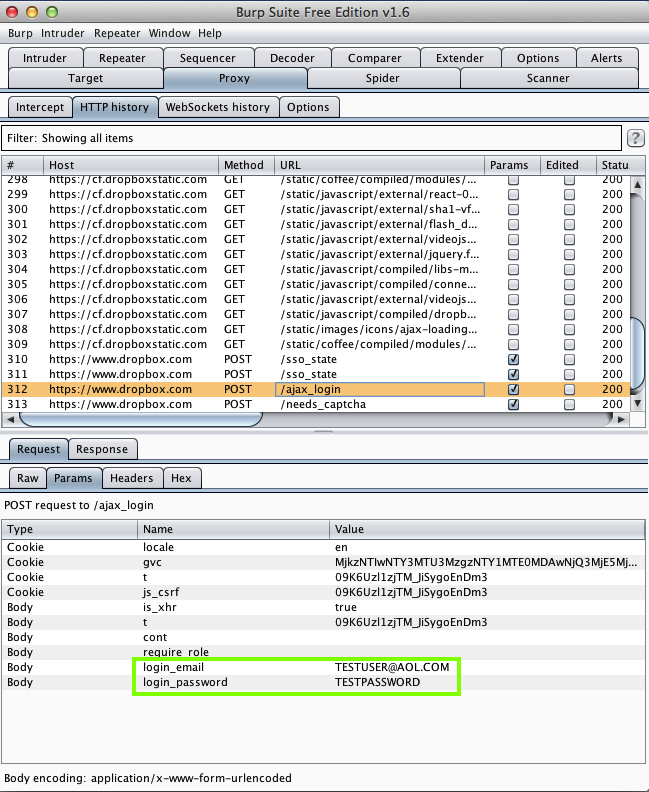Switch to the Spider tab
This screenshot has height=792, width=649.
pos(383,78)
